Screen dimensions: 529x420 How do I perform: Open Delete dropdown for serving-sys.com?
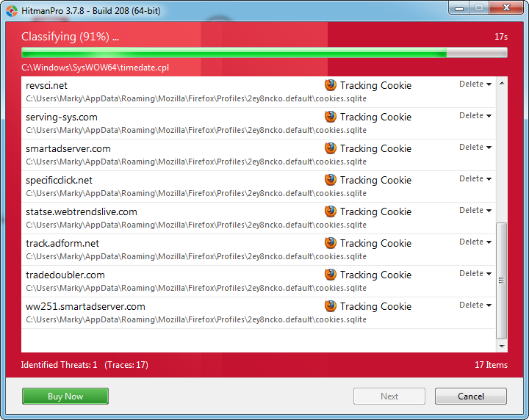click(475, 116)
